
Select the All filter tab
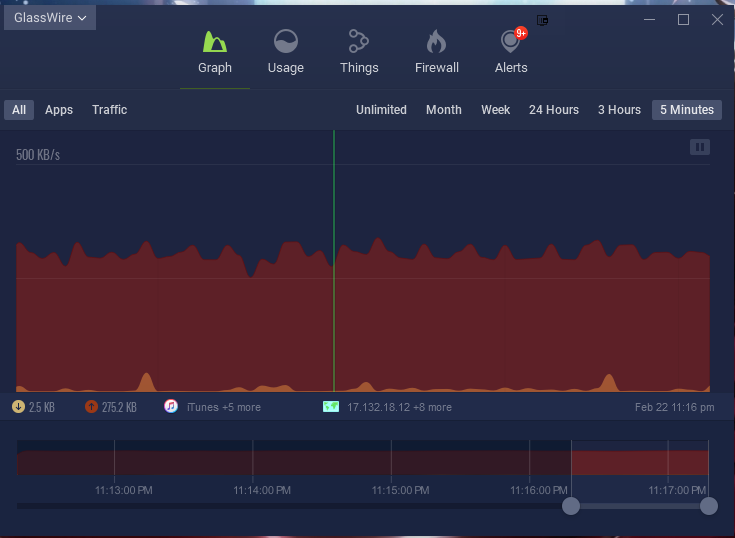point(19,110)
